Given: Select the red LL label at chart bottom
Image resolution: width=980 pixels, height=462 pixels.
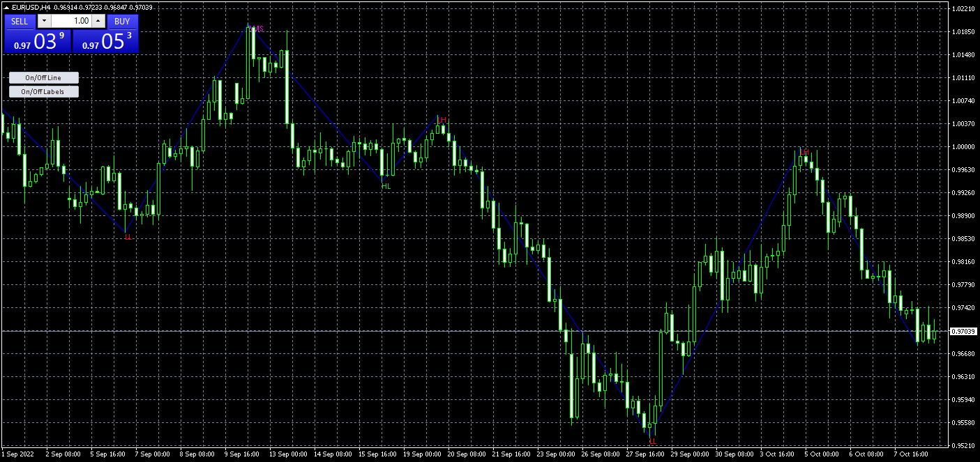Looking at the screenshot, I should pos(653,441).
